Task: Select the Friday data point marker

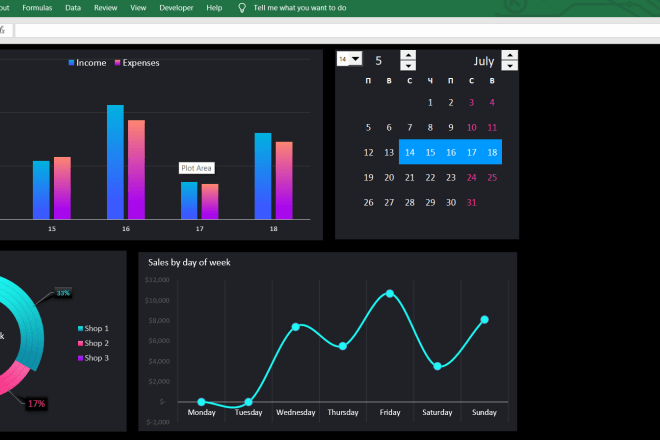Action: pyautogui.click(x=390, y=293)
